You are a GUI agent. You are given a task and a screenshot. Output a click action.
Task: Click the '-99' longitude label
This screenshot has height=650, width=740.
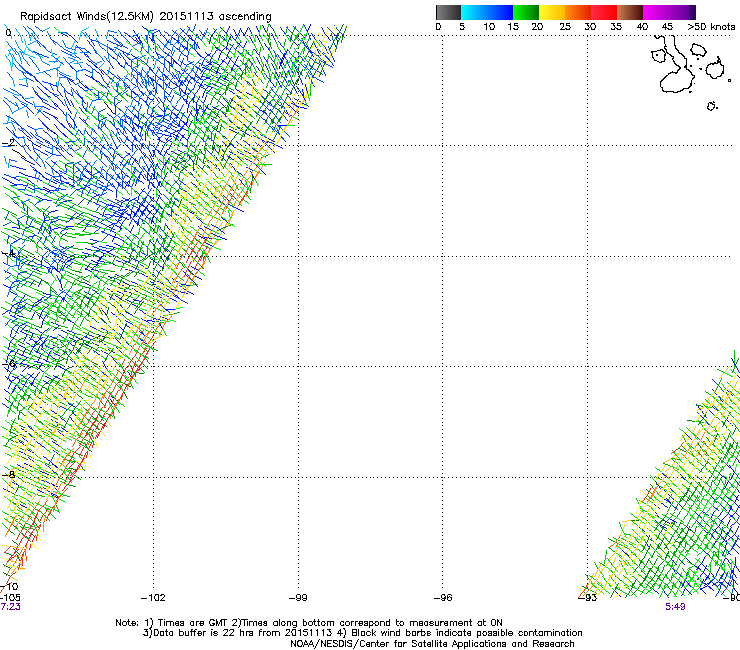[x=298, y=598]
